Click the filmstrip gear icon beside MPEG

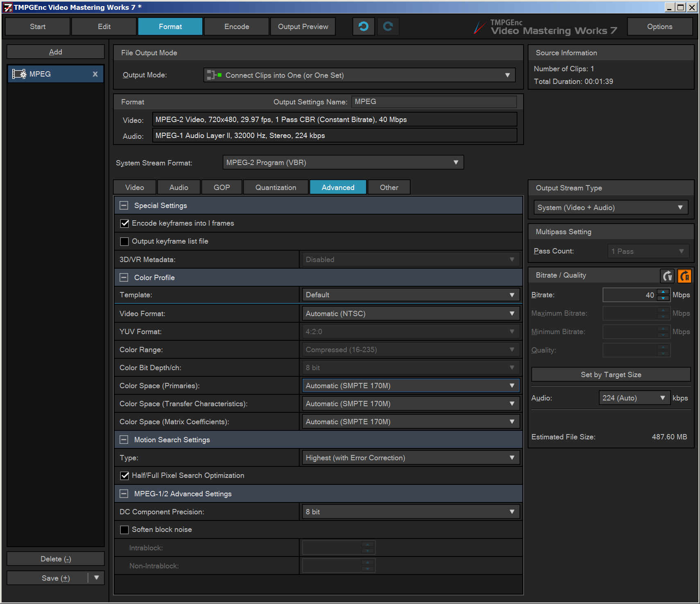(19, 74)
